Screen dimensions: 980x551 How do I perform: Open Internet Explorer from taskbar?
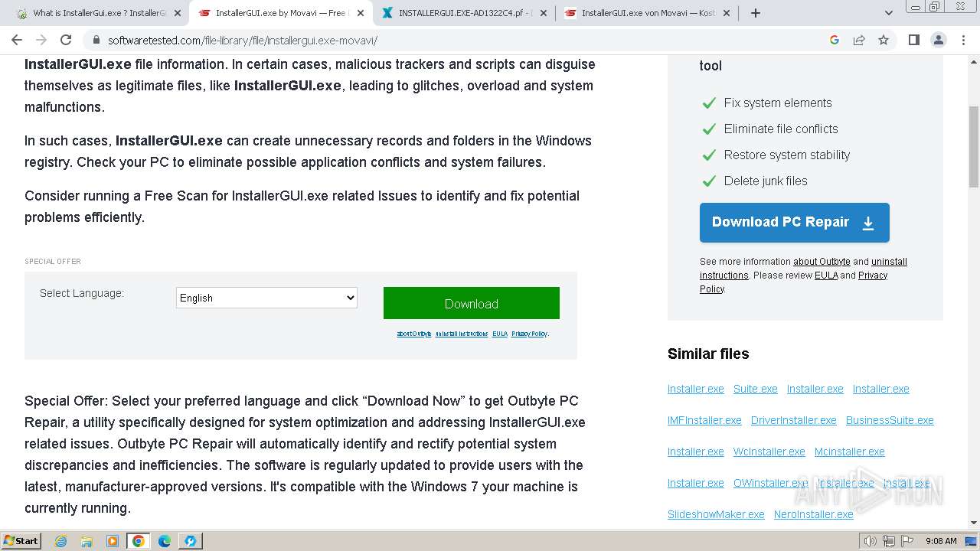click(60, 541)
